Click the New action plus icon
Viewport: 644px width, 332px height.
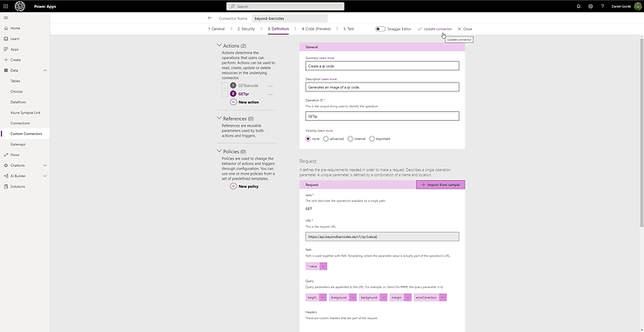coord(233,102)
